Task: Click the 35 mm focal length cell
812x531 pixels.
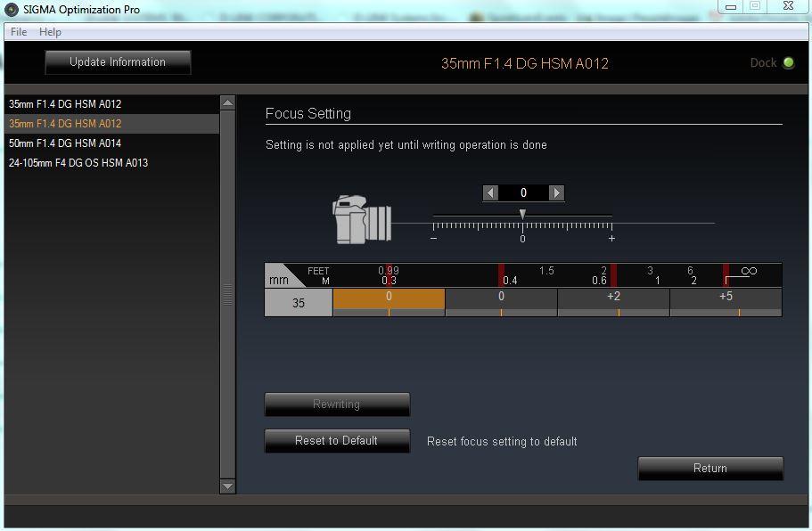Action: pos(299,303)
